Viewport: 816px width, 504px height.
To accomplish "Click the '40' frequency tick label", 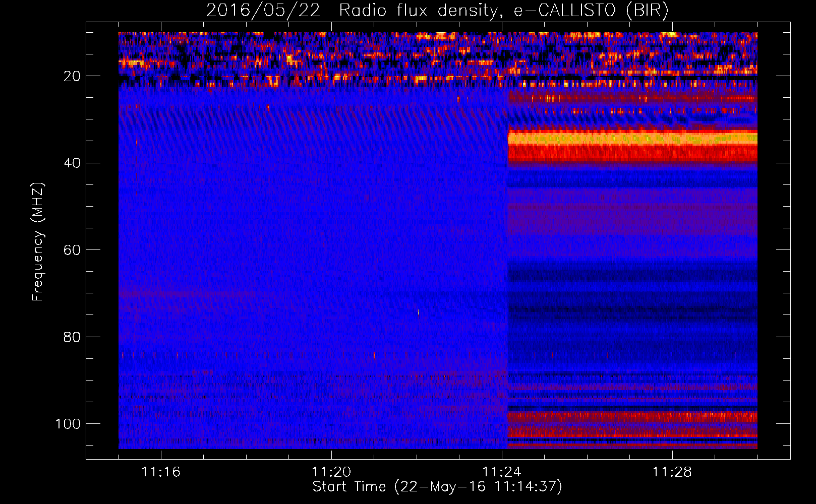I will (72, 163).
